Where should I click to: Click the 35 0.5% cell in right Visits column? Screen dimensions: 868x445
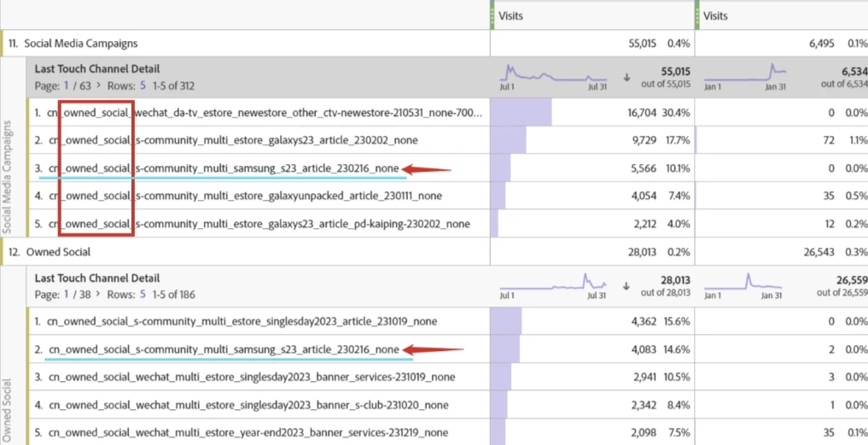(x=782, y=196)
